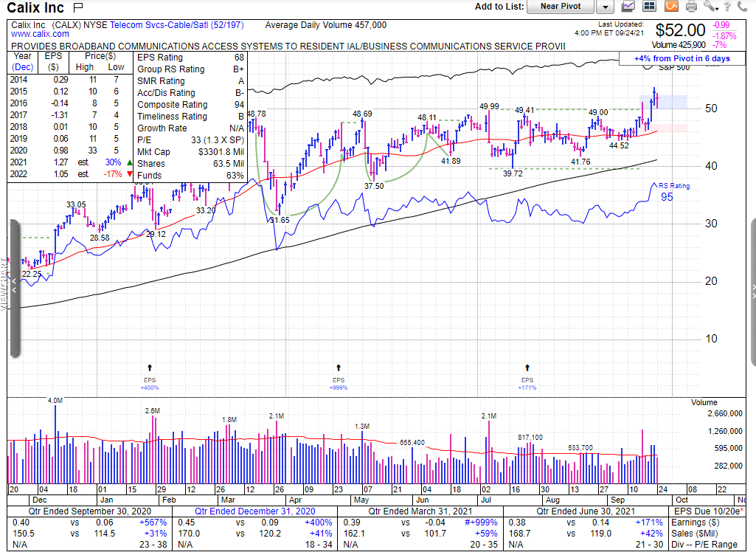Viewport: 756px width, 555px height.
Task: Click the 2020 EPS 0.98 row
Action: click(x=70, y=151)
